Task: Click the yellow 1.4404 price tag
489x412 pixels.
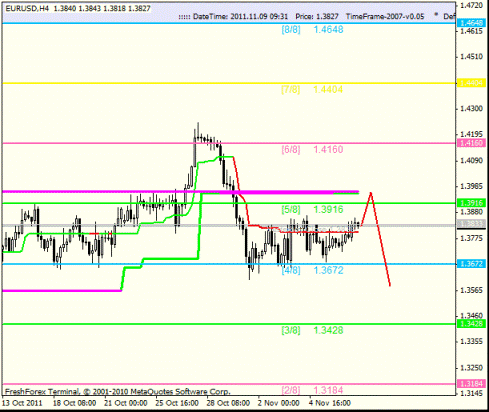Action: pyautogui.click(x=470, y=83)
